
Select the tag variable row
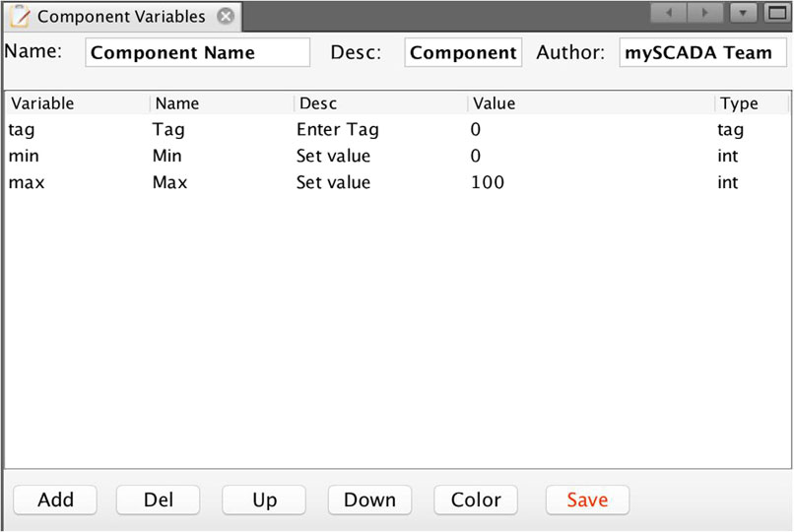click(x=398, y=130)
